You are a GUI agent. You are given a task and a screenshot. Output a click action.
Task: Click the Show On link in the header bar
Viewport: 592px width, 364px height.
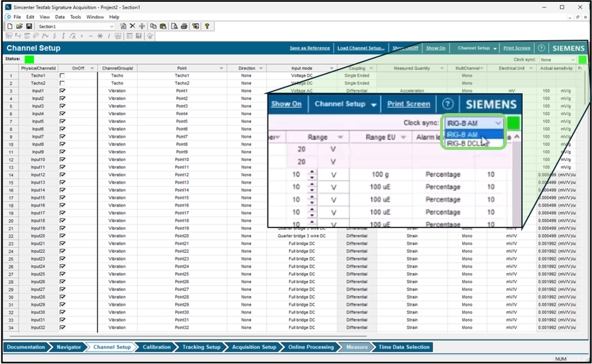pos(436,48)
